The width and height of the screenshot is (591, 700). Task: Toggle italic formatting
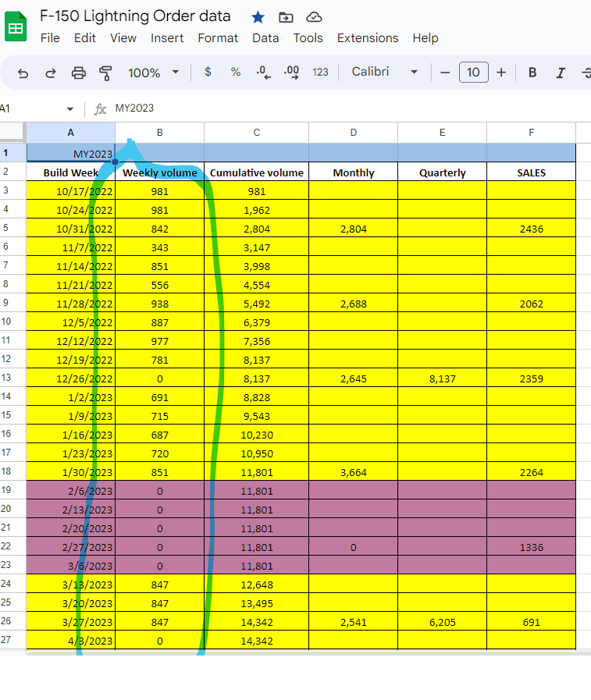point(561,73)
